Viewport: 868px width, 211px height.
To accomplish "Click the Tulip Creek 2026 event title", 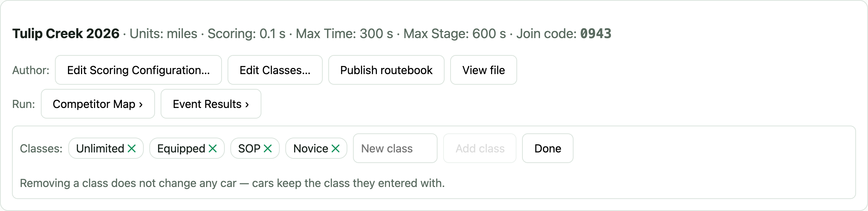I will [x=66, y=34].
